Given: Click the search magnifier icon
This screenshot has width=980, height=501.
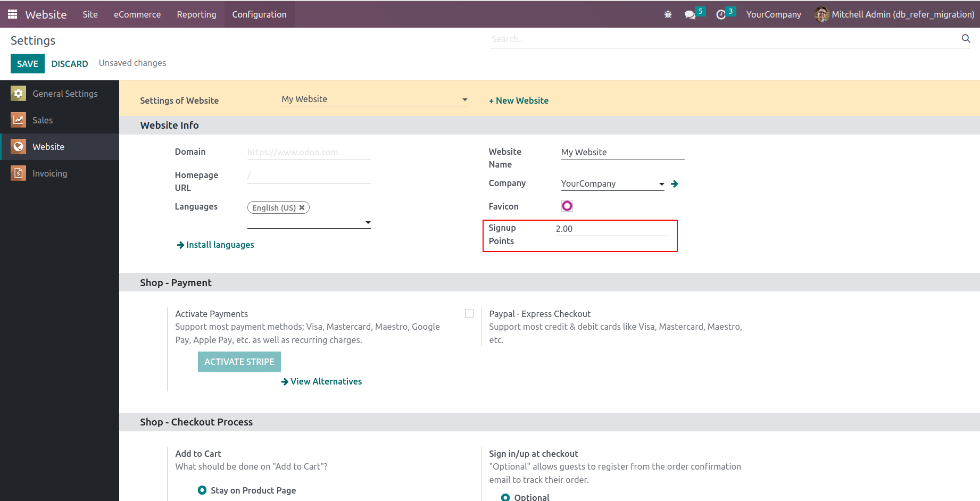Looking at the screenshot, I should pos(966,38).
